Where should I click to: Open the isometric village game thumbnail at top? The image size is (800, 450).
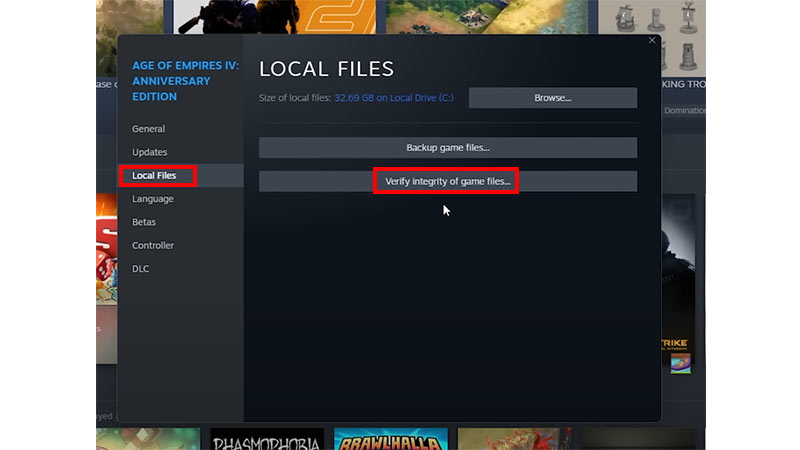[487, 17]
